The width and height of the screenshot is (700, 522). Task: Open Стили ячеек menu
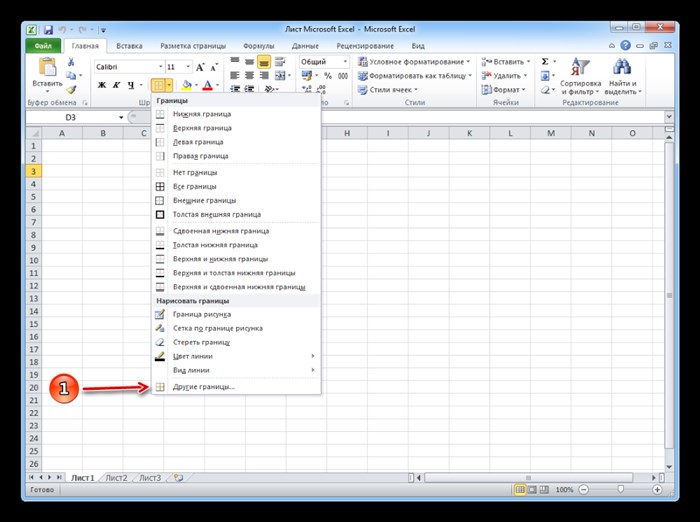tap(388, 90)
